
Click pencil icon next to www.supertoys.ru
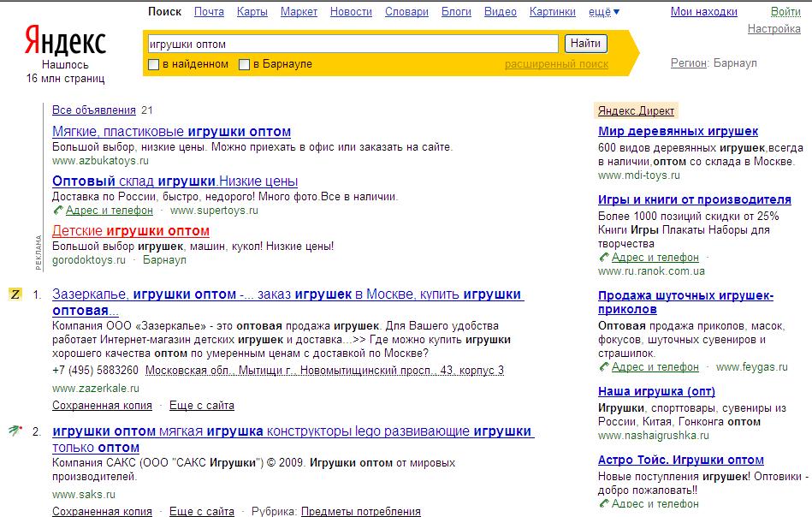(57, 211)
